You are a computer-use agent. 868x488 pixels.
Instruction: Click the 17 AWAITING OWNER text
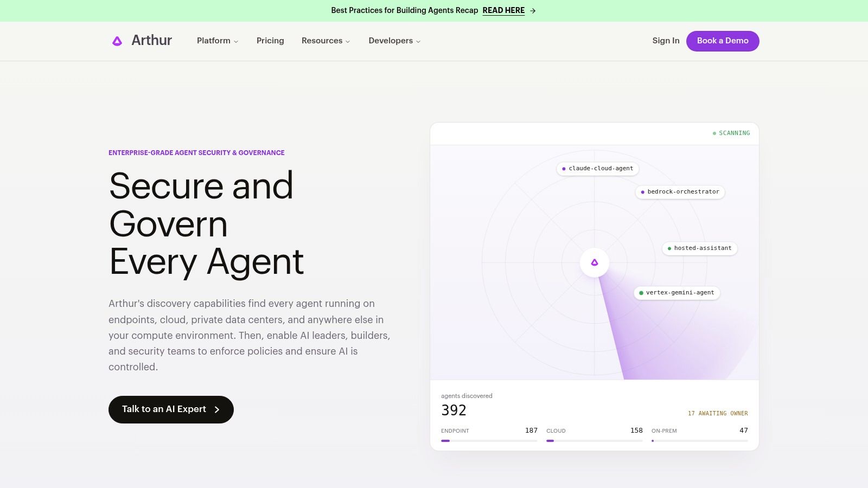point(718,414)
